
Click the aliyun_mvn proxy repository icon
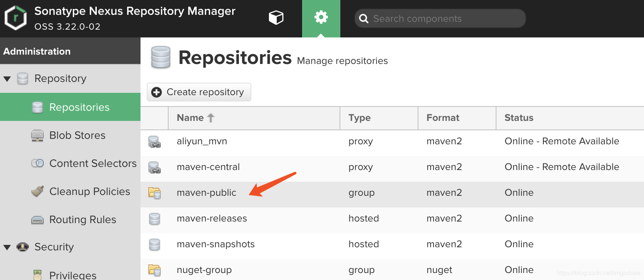click(155, 142)
